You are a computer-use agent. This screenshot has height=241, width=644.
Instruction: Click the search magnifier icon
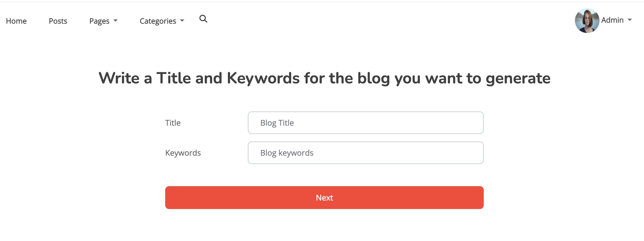point(203,19)
